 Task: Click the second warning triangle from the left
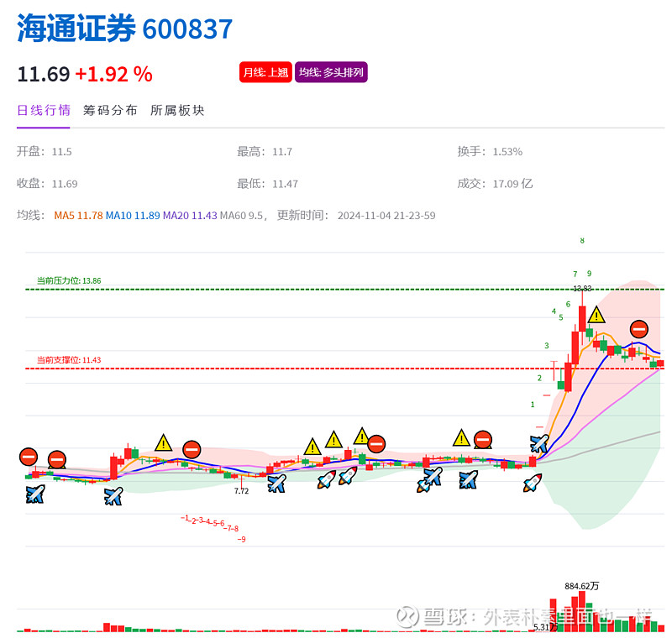point(312,447)
